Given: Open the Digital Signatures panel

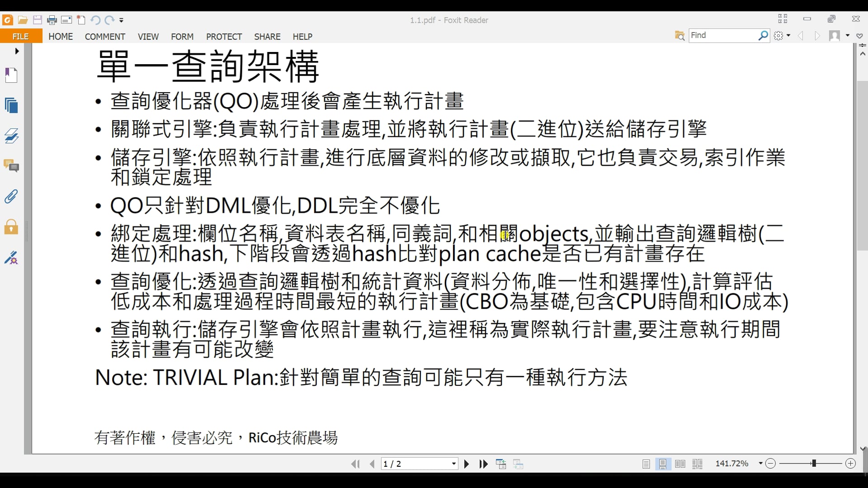Looking at the screenshot, I should point(11,258).
